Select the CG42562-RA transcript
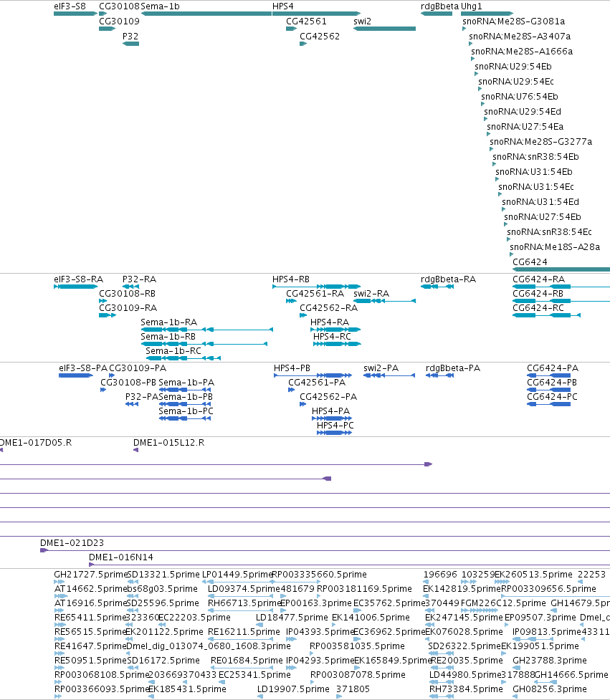This screenshot has width=610, height=700. point(303,315)
